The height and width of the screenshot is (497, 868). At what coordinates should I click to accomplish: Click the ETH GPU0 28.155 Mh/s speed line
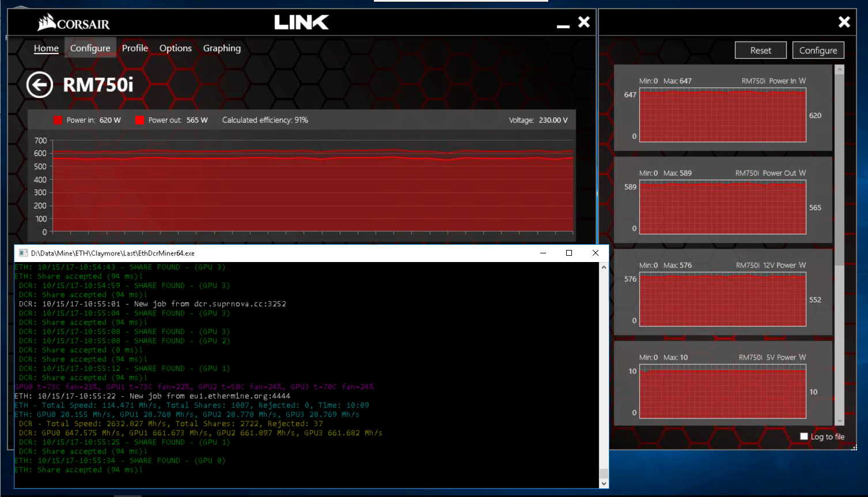coord(187,415)
